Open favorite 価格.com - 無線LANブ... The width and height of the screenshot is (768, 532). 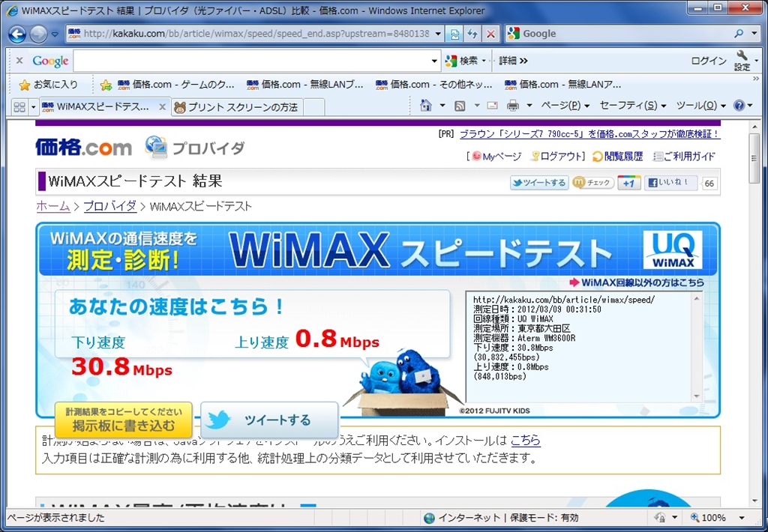coord(305,85)
